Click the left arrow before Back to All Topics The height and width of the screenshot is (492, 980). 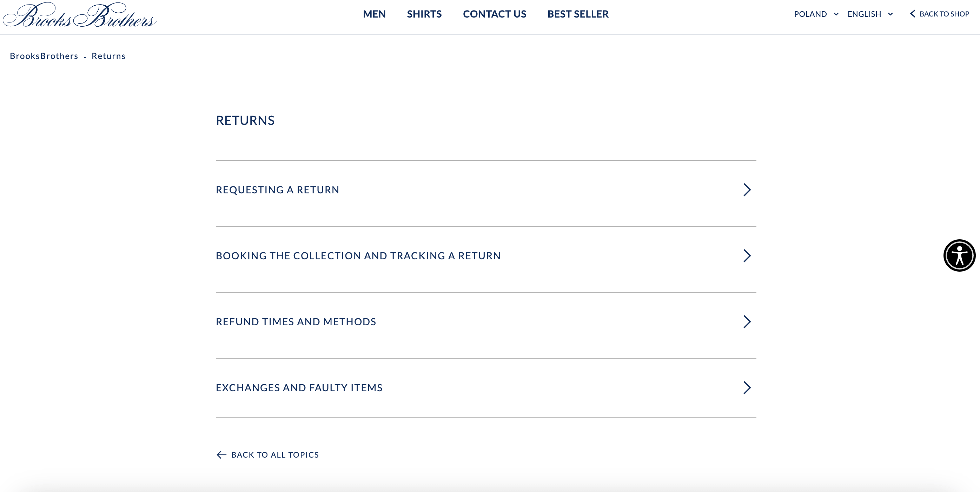tap(221, 455)
